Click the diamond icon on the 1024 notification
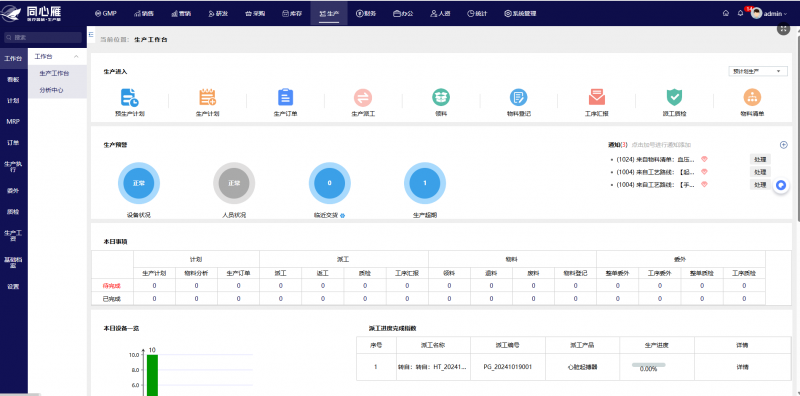 [704, 159]
